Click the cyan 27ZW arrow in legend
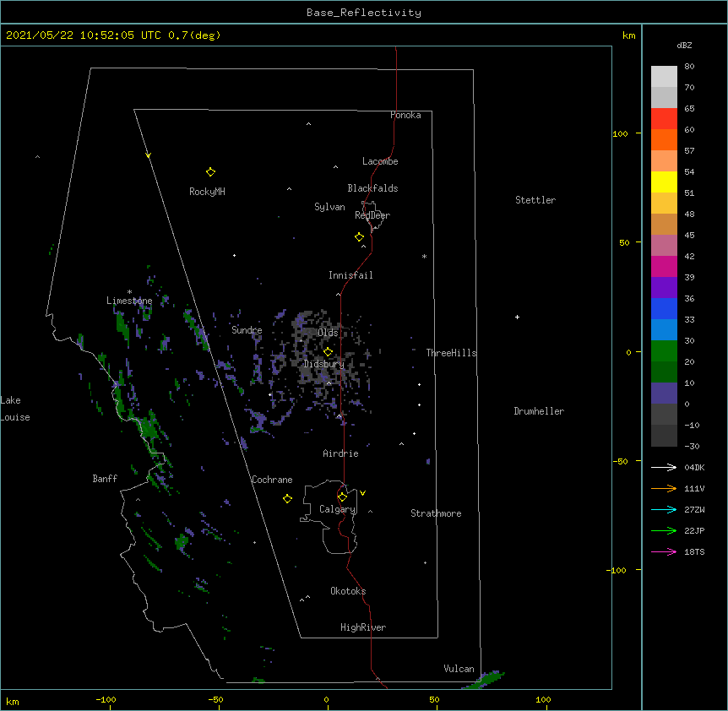This screenshot has height=711, width=728. pyautogui.click(x=664, y=509)
